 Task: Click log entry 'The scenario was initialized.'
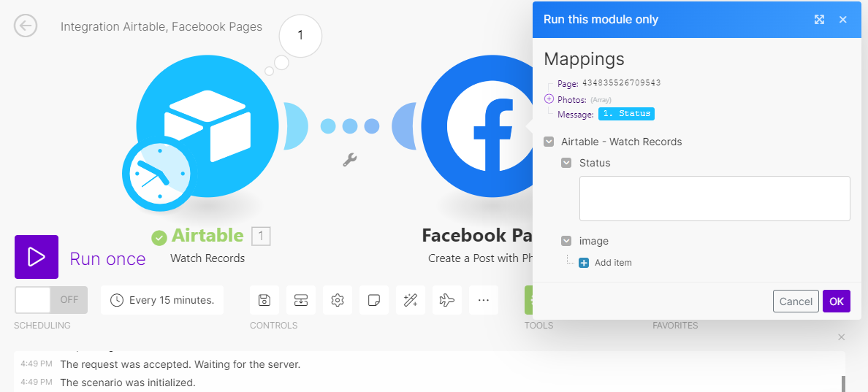pyautogui.click(x=128, y=383)
